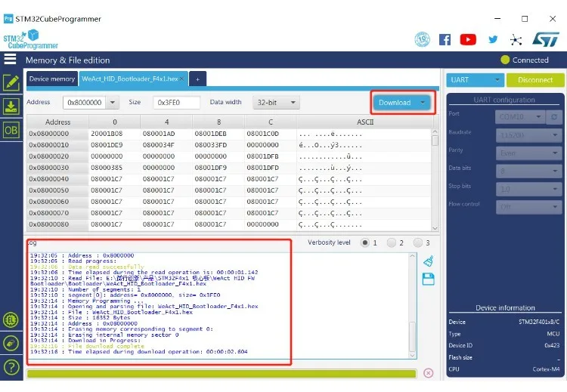
Task: Refresh COM port list icon
Action: [x=554, y=117]
